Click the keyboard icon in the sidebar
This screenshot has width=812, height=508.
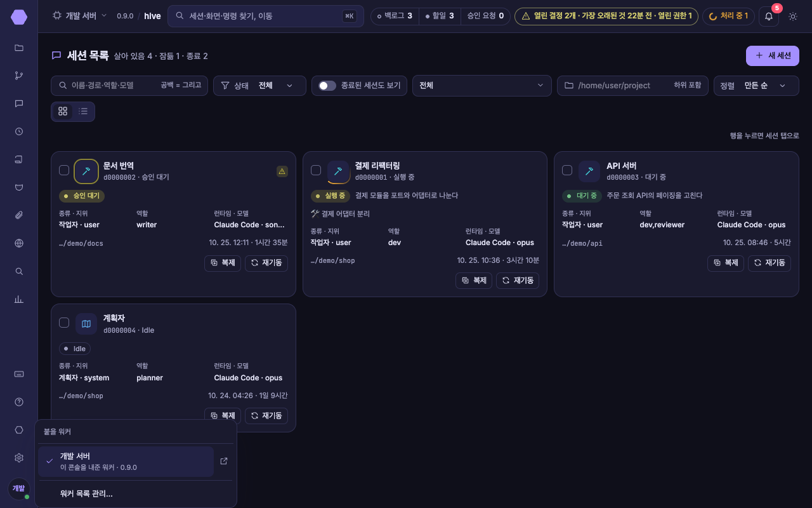point(19,374)
